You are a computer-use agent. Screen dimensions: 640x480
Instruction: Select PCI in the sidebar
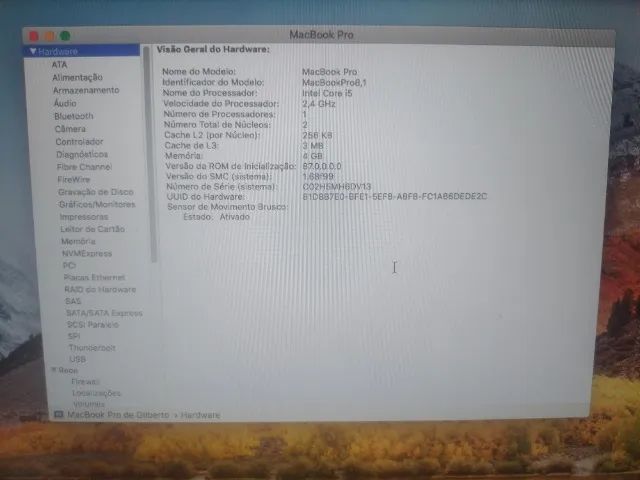click(69, 265)
